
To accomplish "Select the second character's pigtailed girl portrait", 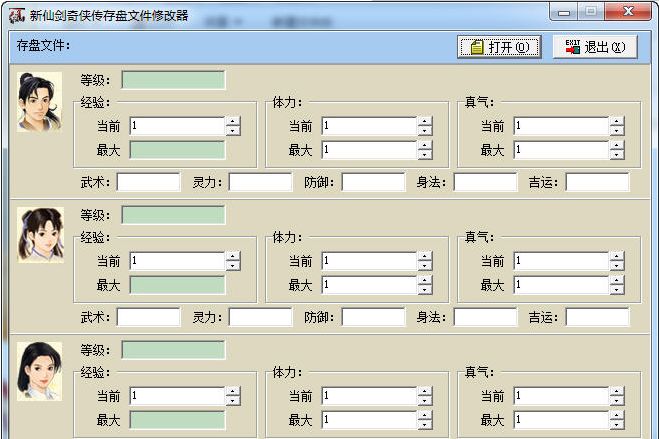I will point(40,235).
